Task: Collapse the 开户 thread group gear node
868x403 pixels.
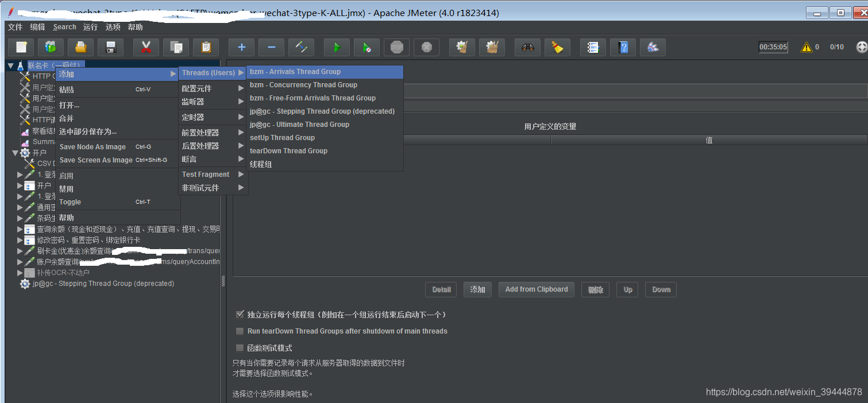Action: pyautogui.click(x=16, y=153)
